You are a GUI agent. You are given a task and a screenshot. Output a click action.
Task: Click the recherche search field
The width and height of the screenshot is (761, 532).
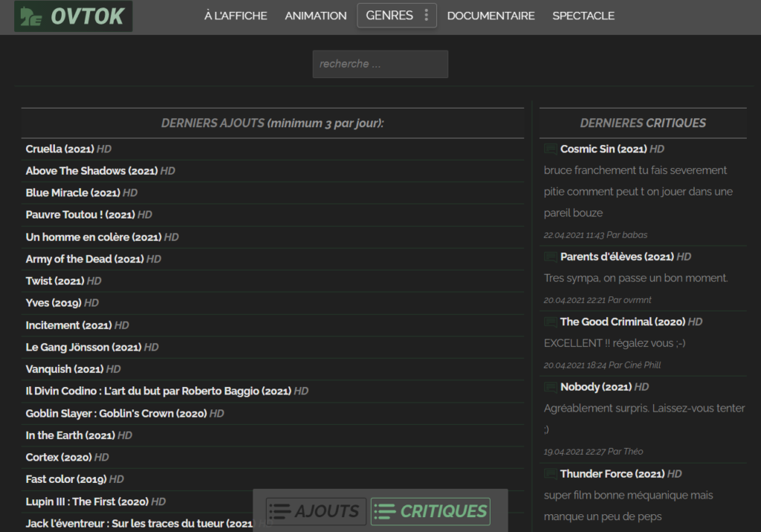click(380, 64)
